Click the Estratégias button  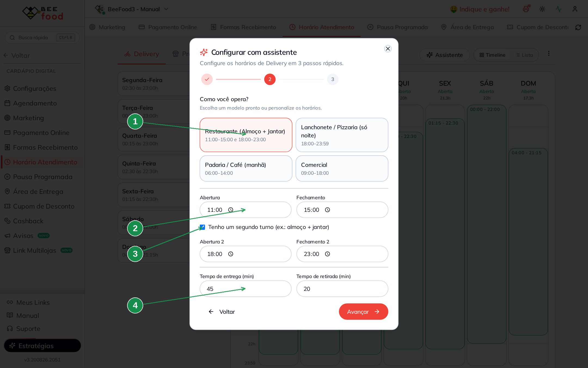pyautogui.click(x=42, y=346)
